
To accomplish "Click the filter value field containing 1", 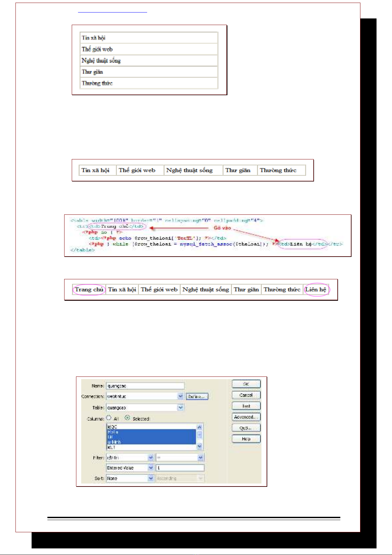I will click(x=180, y=468).
